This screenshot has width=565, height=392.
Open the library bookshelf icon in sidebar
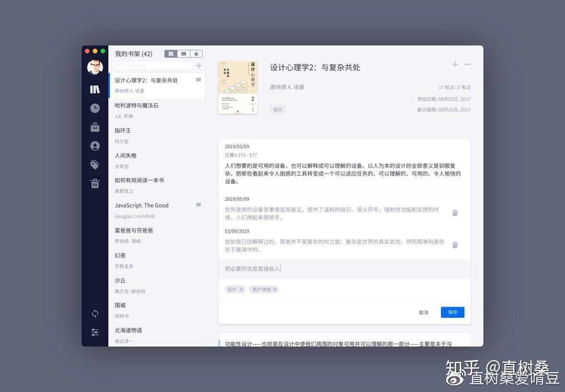(95, 89)
